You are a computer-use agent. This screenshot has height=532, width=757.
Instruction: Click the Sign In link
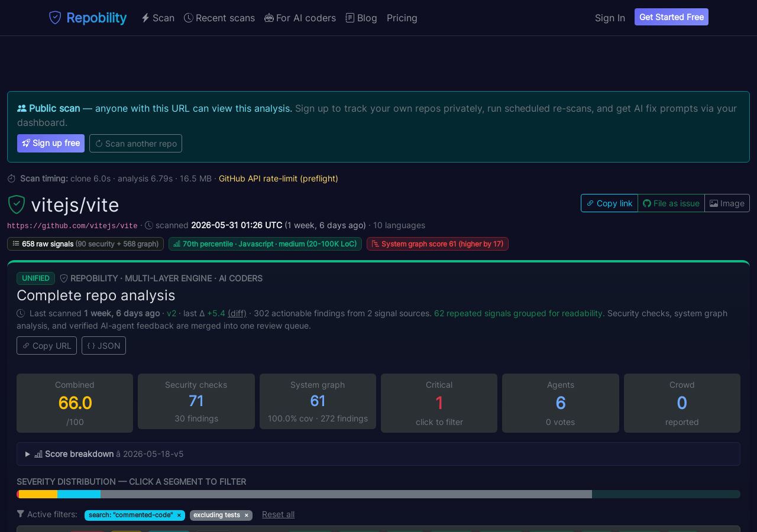pos(610,18)
